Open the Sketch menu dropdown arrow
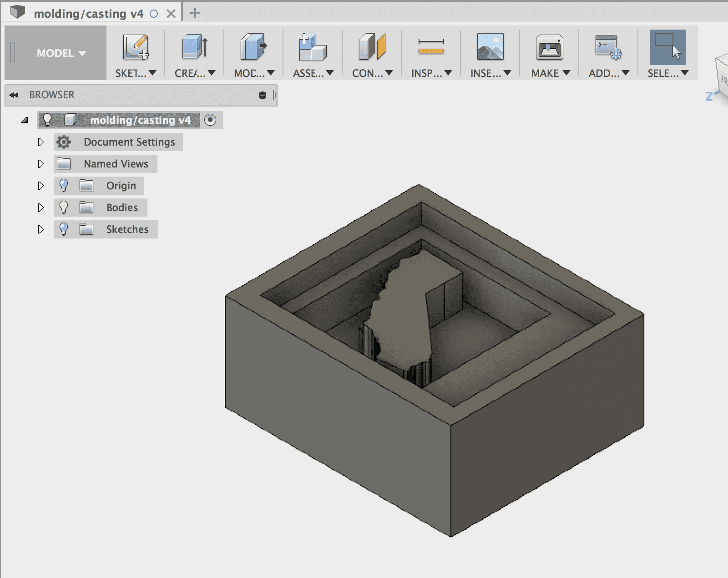 (x=153, y=73)
